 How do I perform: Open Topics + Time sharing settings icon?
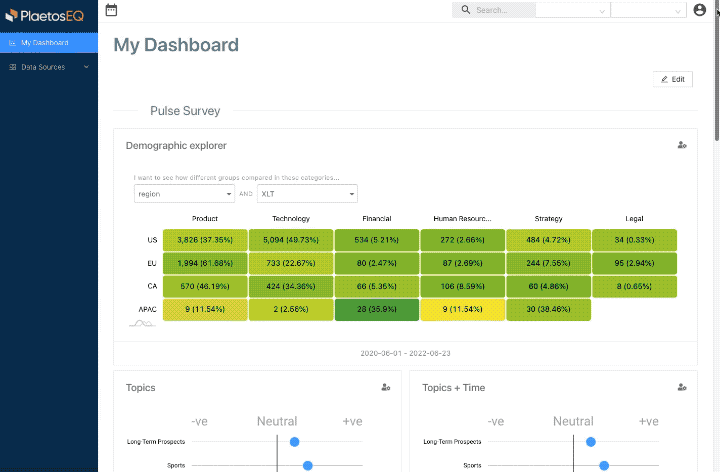(x=682, y=388)
